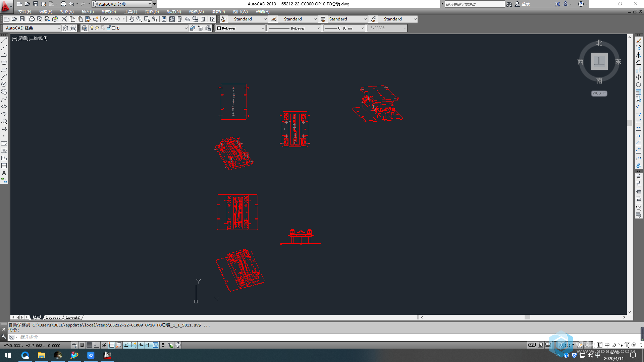The image size is (644, 362).
Task: Click the keyword search field
Action: (474, 4)
